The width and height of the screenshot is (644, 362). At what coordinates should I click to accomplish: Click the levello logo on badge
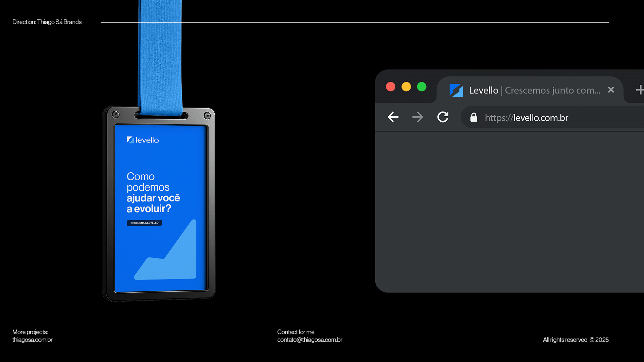(x=143, y=140)
